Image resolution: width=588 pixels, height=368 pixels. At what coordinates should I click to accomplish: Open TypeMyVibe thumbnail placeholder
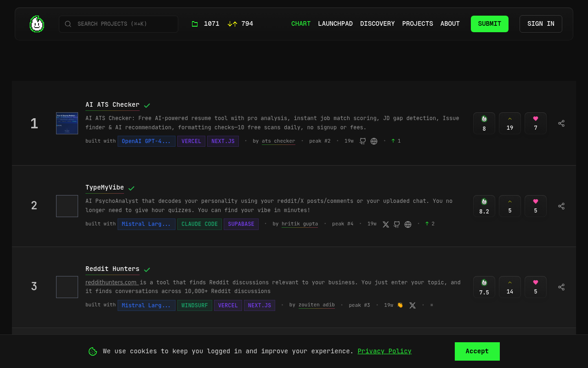pos(67,206)
